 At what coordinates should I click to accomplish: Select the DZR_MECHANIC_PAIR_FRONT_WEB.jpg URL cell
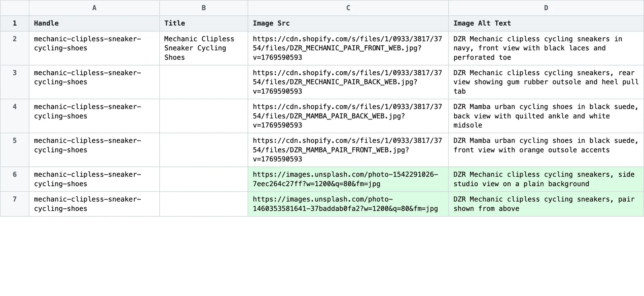348,48
